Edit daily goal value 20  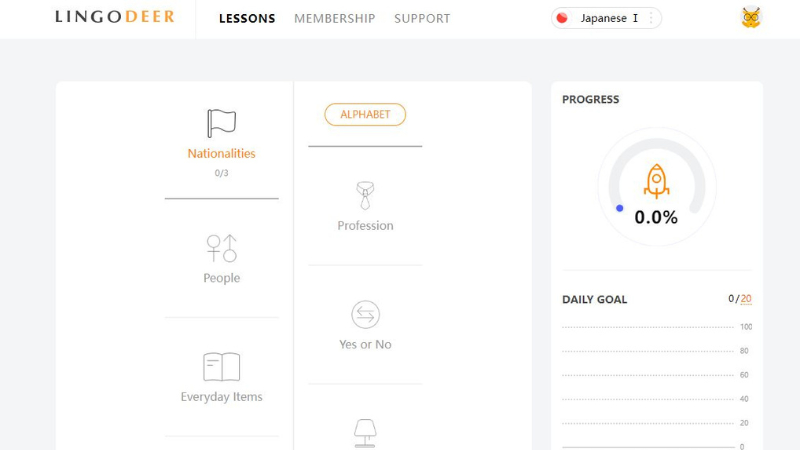[746, 299]
